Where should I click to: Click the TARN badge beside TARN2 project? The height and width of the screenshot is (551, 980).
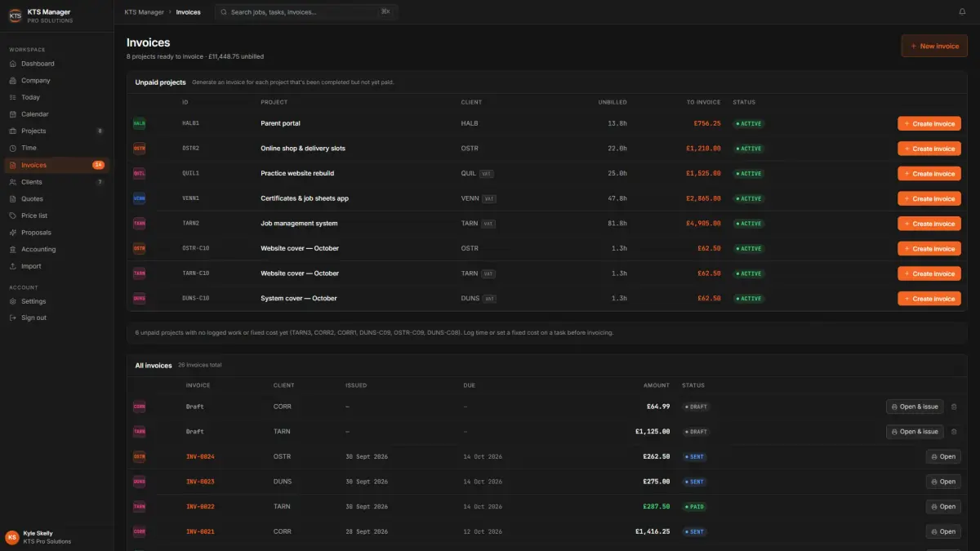click(x=140, y=224)
